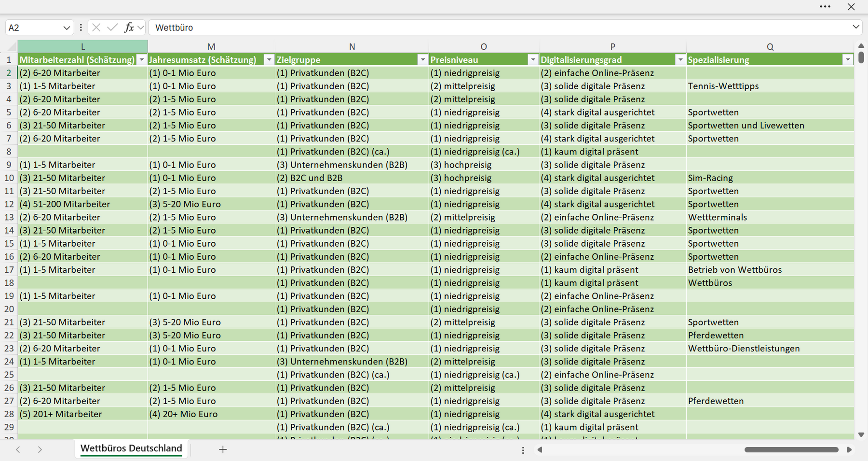Click horizontal scrollbar left arrow
Image resolution: width=868 pixels, height=461 pixels.
click(540, 449)
